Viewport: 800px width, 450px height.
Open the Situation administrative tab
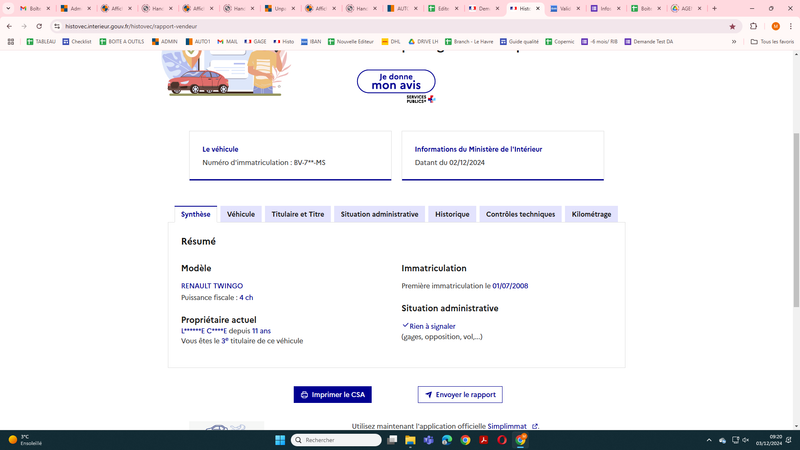(380, 214)
